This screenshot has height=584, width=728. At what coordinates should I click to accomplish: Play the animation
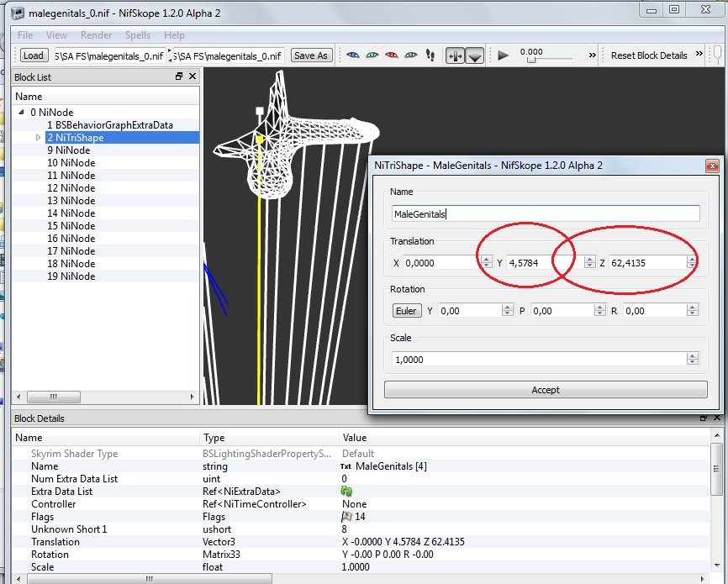503,55
